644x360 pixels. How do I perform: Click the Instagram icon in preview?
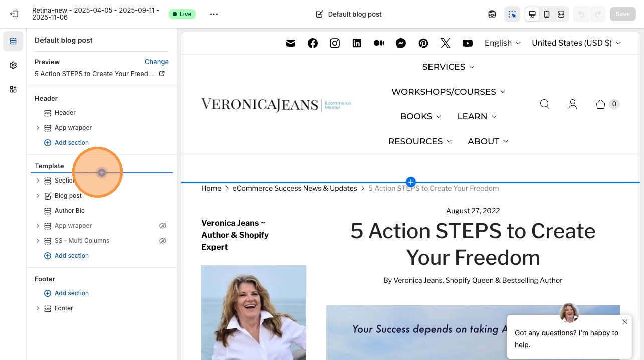coord(335,43)
